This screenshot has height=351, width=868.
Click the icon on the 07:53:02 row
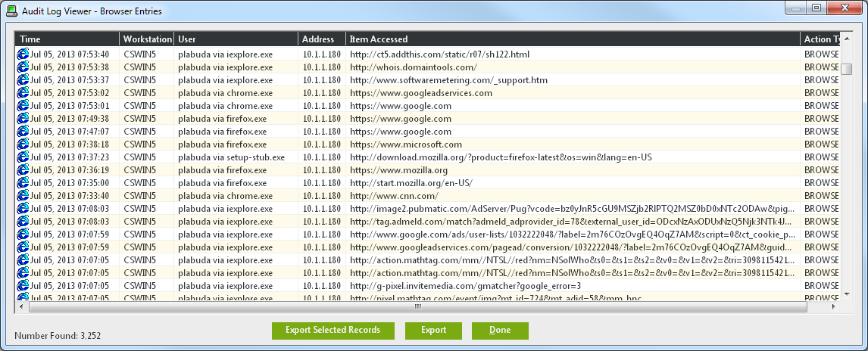(23, 93)
